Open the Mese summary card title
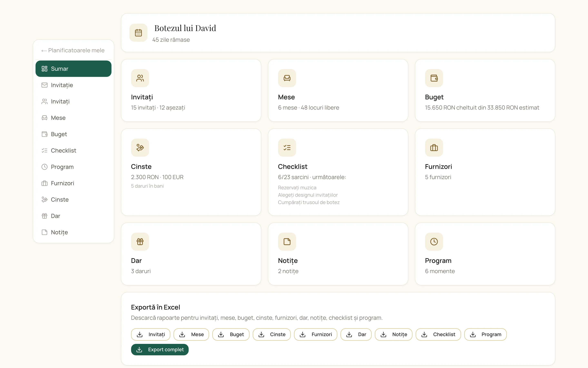588x368 pixels. (286, 97)
